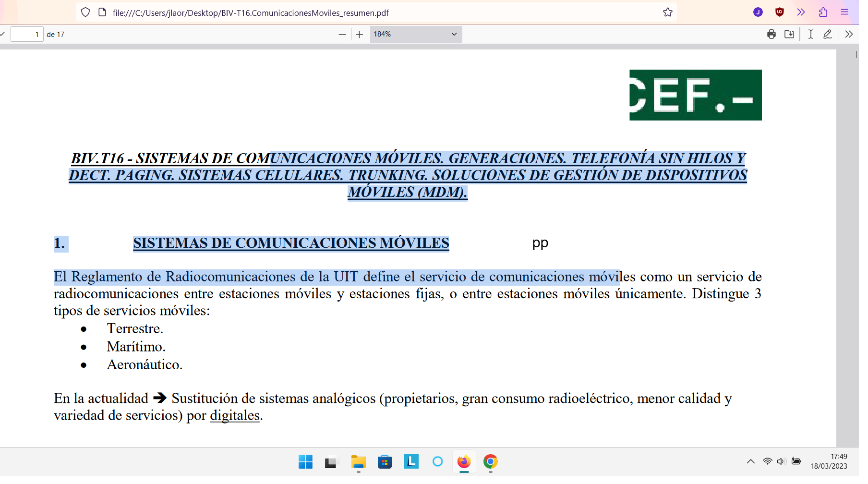Open the uBlock Origin extension icon

pyautogui.click(x=780, y=12)
